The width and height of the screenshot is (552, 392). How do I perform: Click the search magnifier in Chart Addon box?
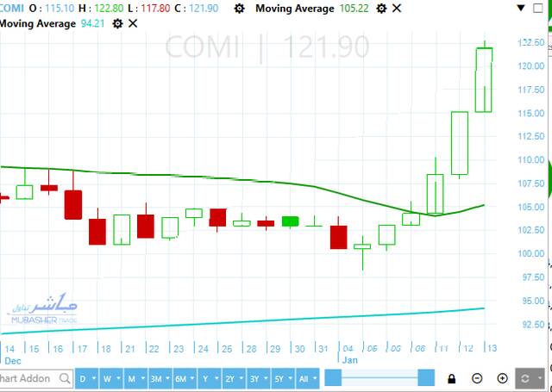coord(66,378)
